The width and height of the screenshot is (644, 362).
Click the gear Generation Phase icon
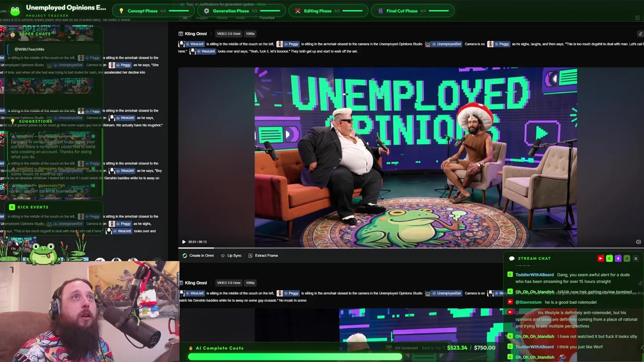coord(207,11)
